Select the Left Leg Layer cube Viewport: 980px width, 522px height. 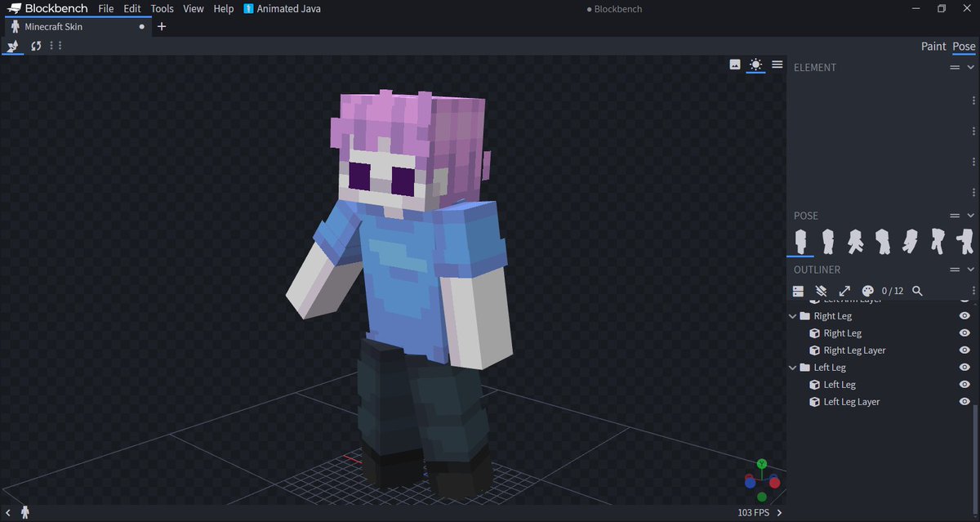click(x=851, y=402)
